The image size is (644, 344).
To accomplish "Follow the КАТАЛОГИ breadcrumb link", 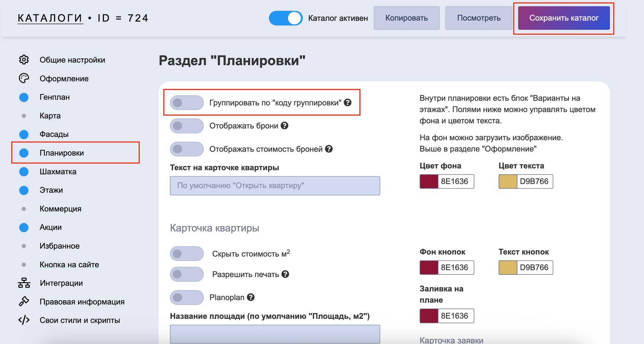I will point(50,18).
